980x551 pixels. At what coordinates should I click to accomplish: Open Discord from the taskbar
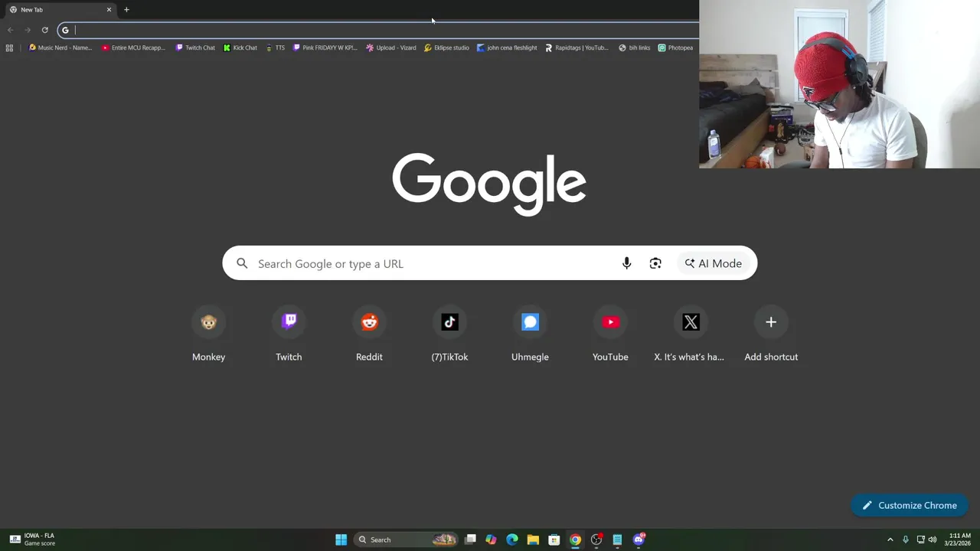coord(639,540)
